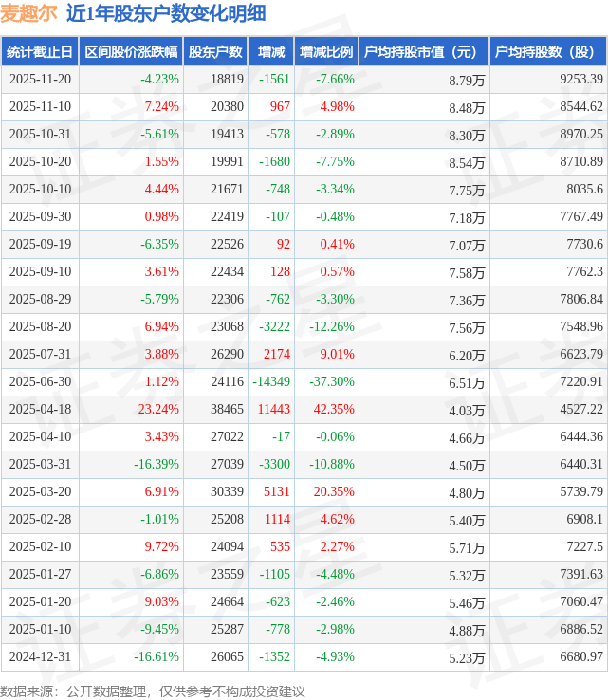Select the 2025-11-20 date cell
Viewport: 608px width, 700px height.
[x=38, y=80]
